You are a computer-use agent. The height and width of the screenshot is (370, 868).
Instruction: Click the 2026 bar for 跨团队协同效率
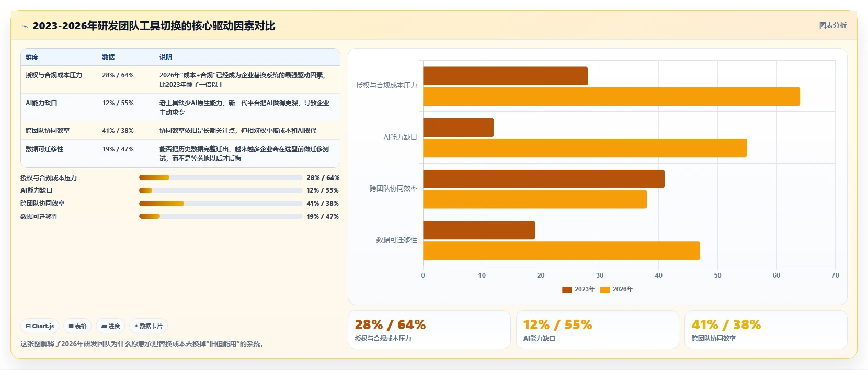click(x=535, y=199)
